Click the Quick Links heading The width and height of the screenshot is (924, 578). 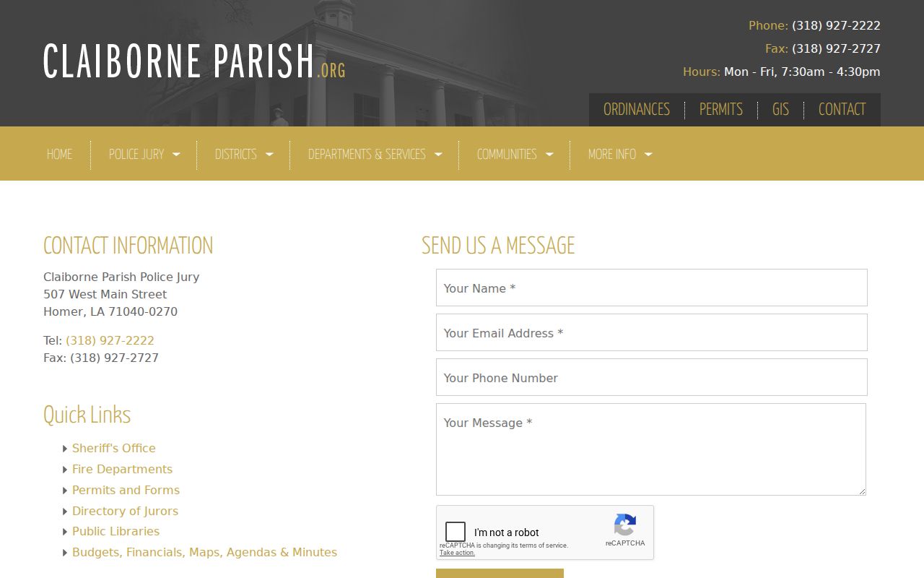pyautogui.click(x=87, y=415)
